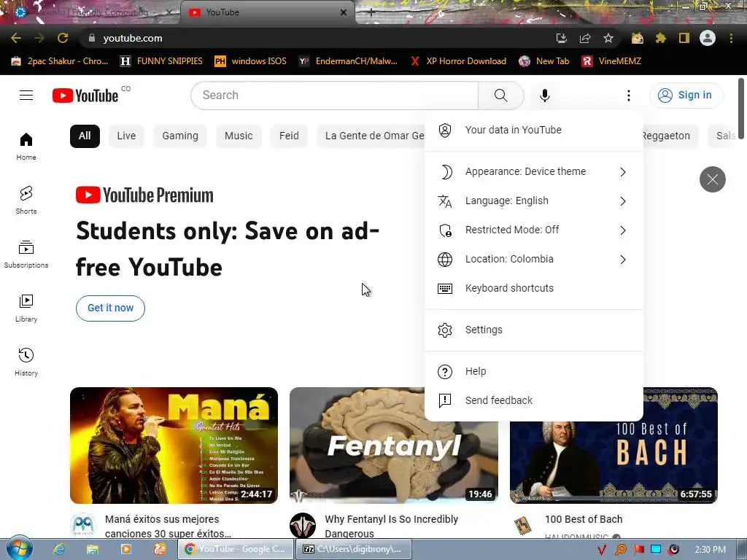Choose Help in the menu
This screenshot has height=560, width=747.
coord(533,371)
